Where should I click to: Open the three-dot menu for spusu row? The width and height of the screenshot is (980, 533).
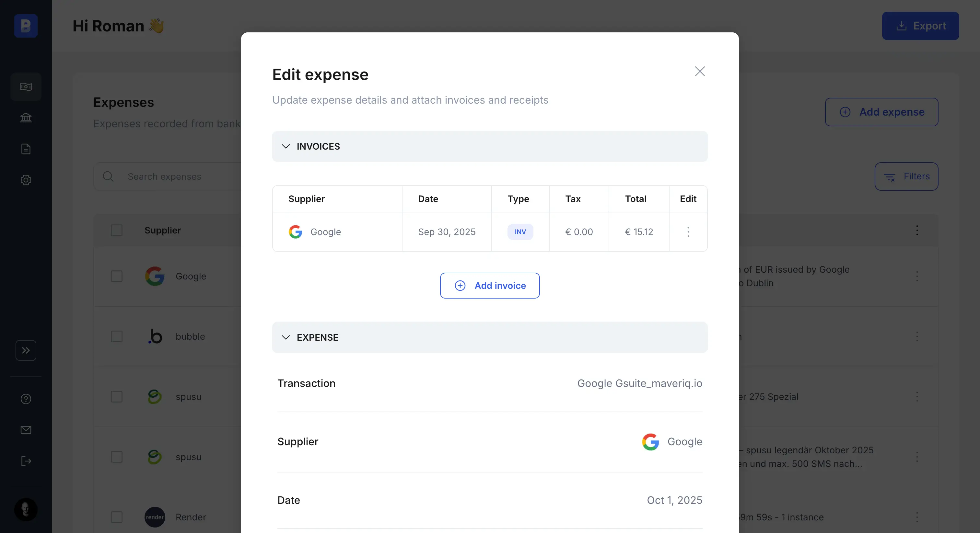(x=917, y=397)
